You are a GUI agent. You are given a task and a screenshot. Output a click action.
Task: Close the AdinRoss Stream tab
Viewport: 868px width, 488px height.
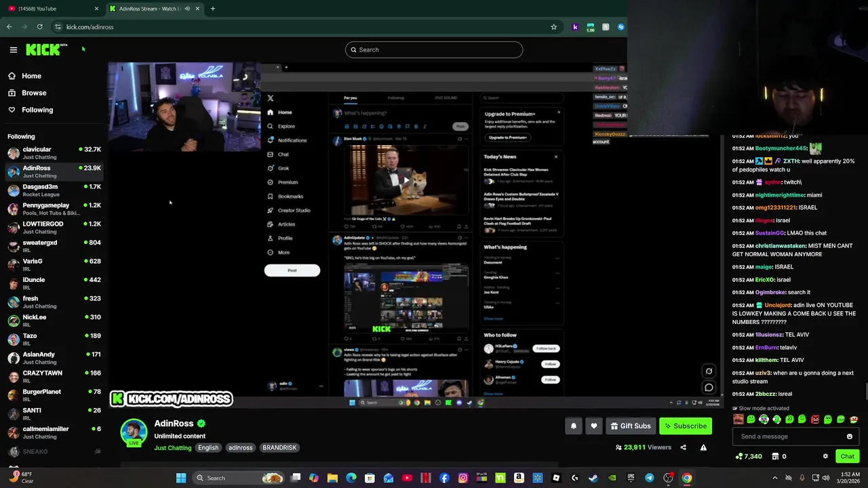(197, 9)
